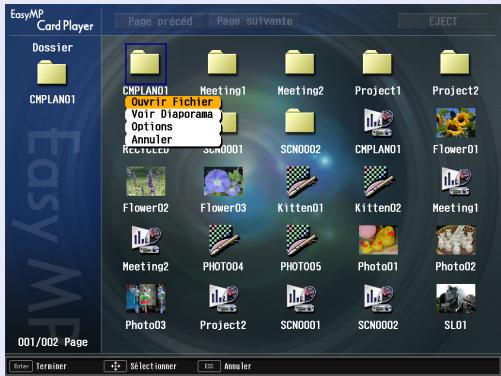Select the Flower03 blue flower thumbnail
Viewport: 501px width, 376px height.
[x=223, y=181]
